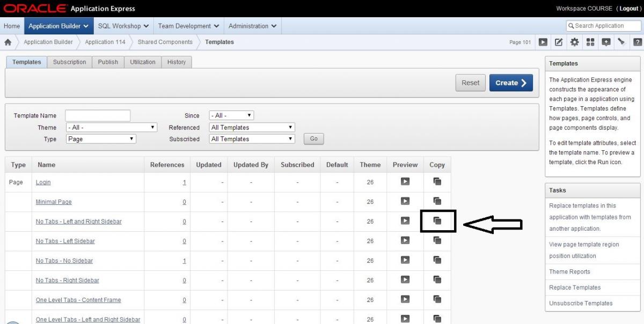Open the Theme dropdown filter
The height and width of the screenshot is (324, 644).
112,128
